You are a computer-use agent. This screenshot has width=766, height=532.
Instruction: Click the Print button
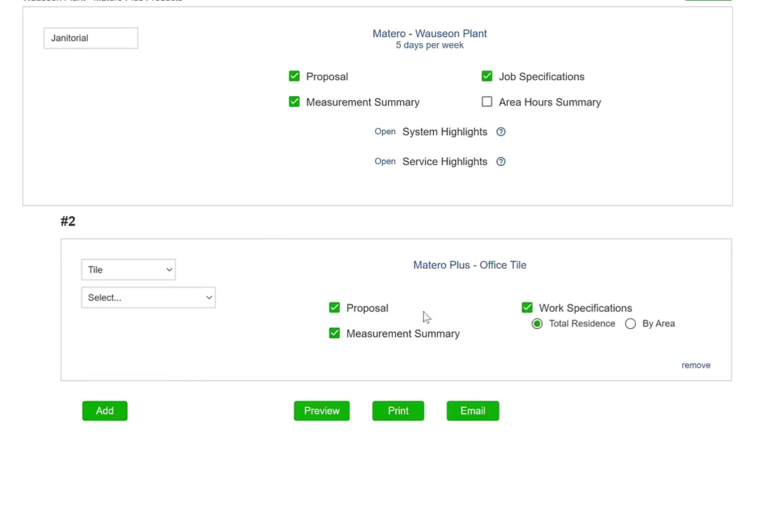pos(398,411)
